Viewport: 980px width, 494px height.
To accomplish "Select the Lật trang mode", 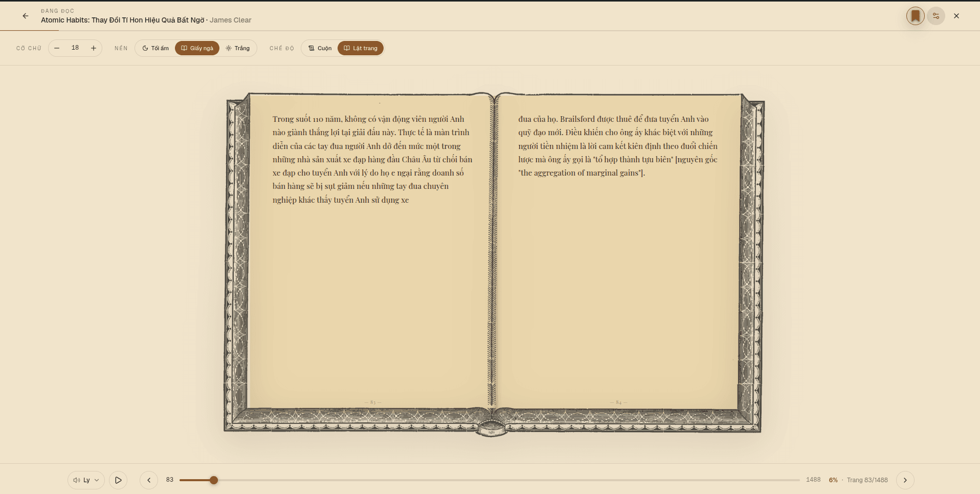I will pyautogui.click(x=361, y=48).
